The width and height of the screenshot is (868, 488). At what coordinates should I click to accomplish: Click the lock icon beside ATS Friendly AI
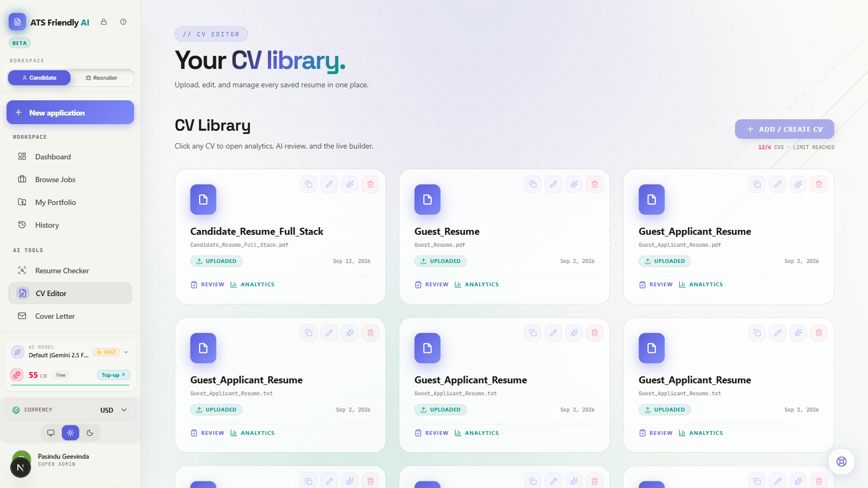[104, 22]
